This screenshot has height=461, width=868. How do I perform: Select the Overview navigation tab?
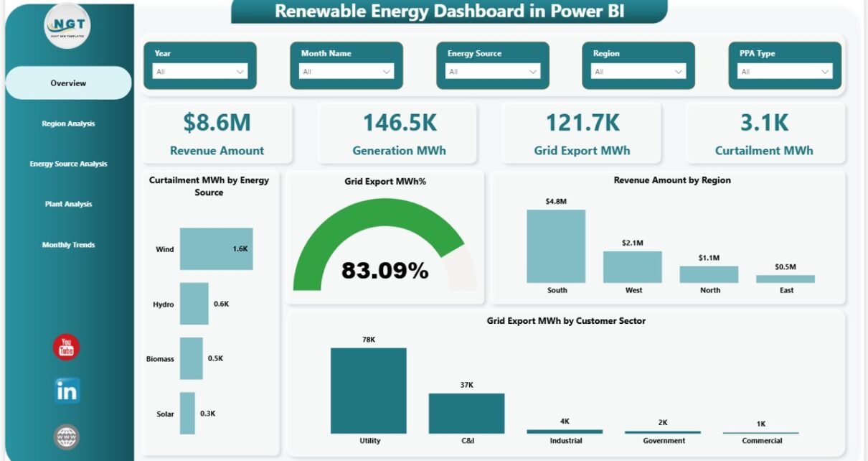(x=68, y=83)
